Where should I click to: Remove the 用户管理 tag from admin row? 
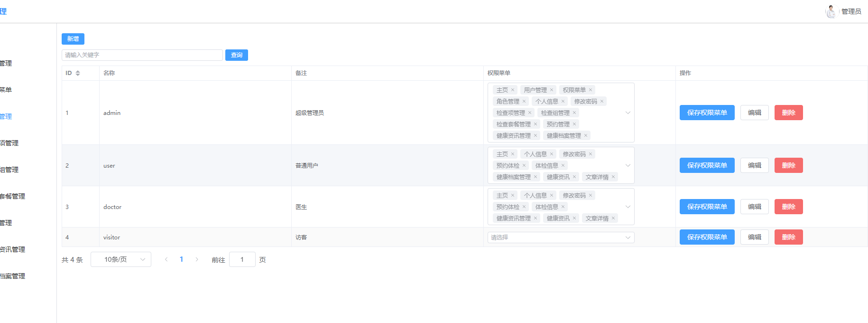point(552,90)
